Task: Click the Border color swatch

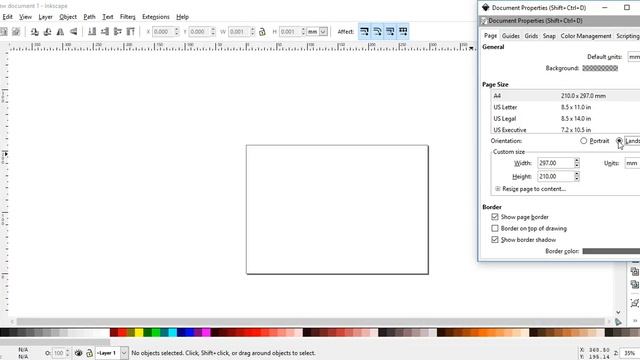Action: (x=611, y=251)
